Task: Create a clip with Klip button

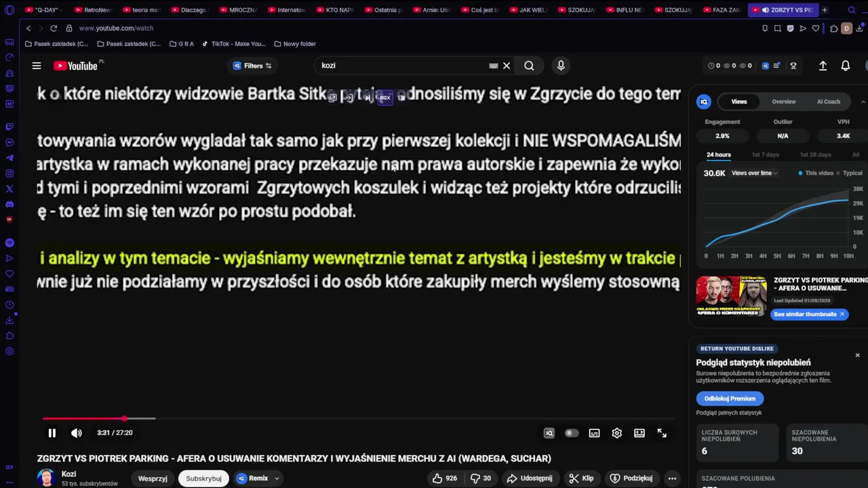Action: (581, 479)
